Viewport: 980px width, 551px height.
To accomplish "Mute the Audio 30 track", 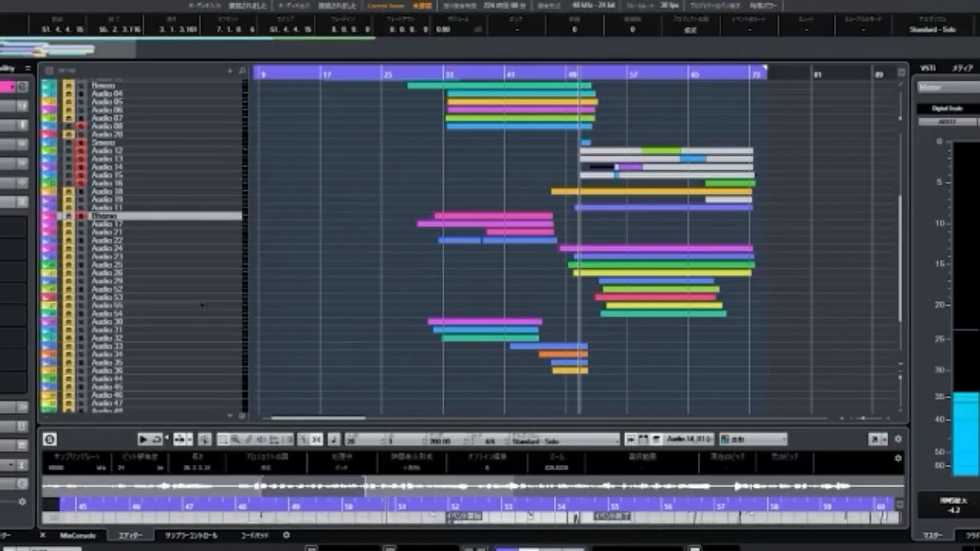I will coord(69,322).
